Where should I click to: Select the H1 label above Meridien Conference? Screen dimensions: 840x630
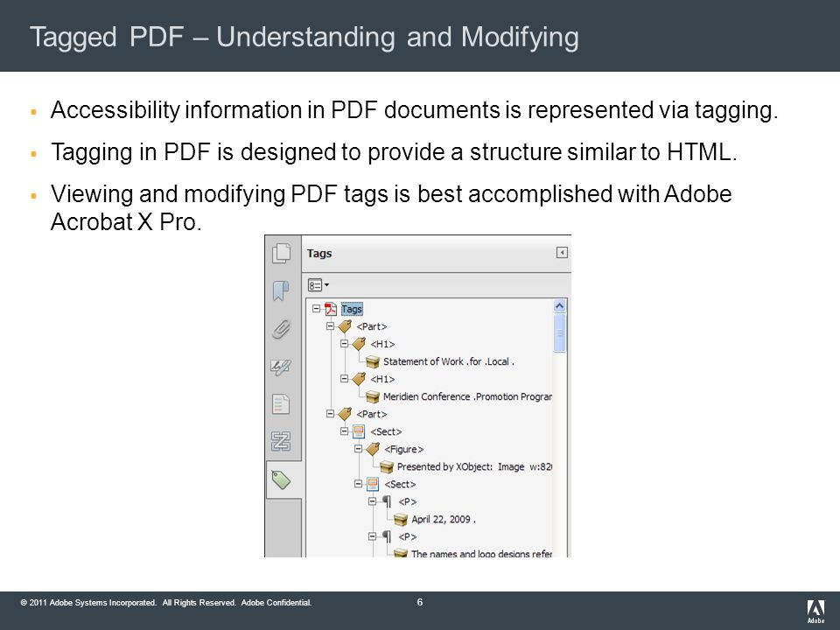(x=382, y=379)
